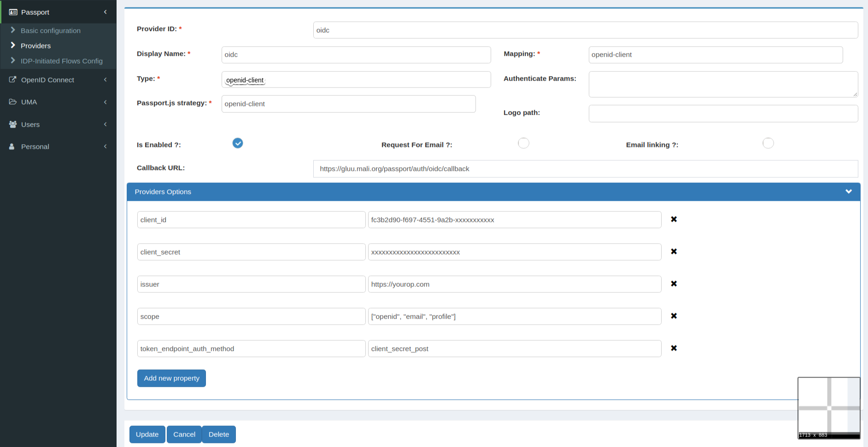The height and width of the screenshot is (447, 868).
Task: Click the UMA folder icon
Action: click(x=12, y=101)
